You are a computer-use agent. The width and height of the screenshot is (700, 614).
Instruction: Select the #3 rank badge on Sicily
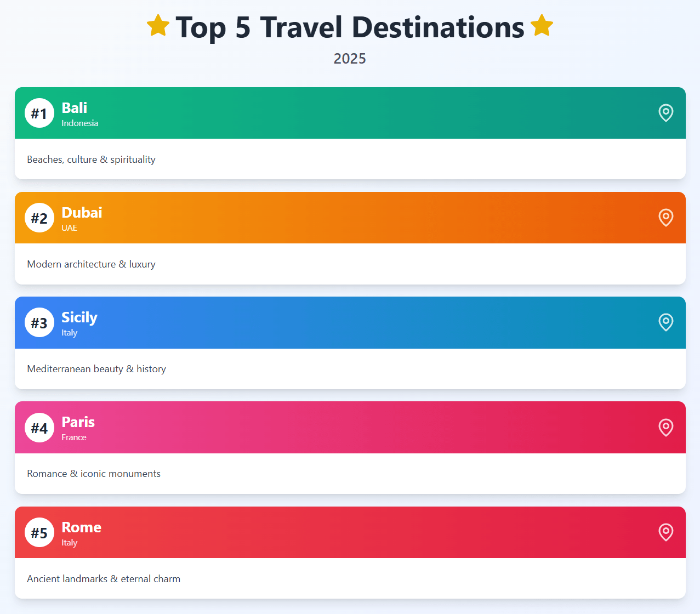(39, 322)
